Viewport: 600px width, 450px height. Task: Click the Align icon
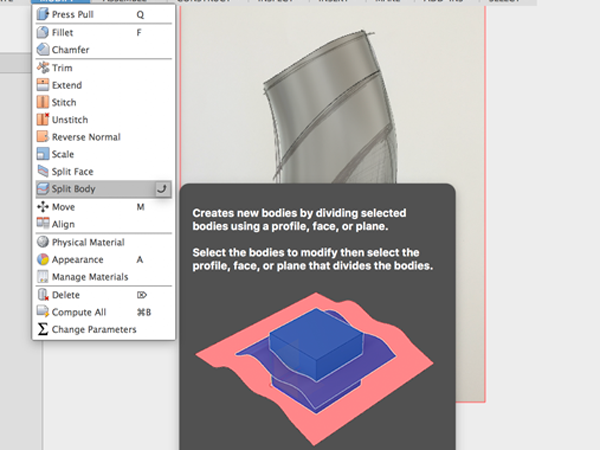click(42, 223)
